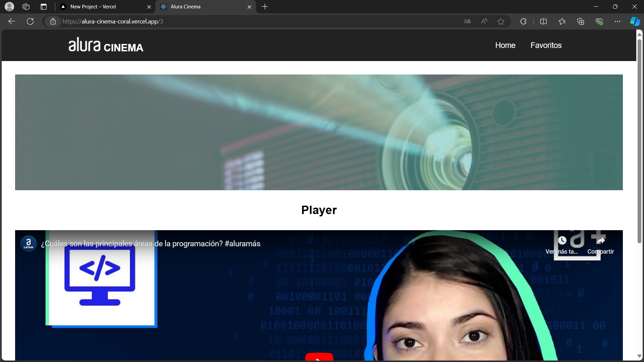The width and height of the screenshot is (644, 362).
Task: Go back to the previous page
Action: point(12,21)
